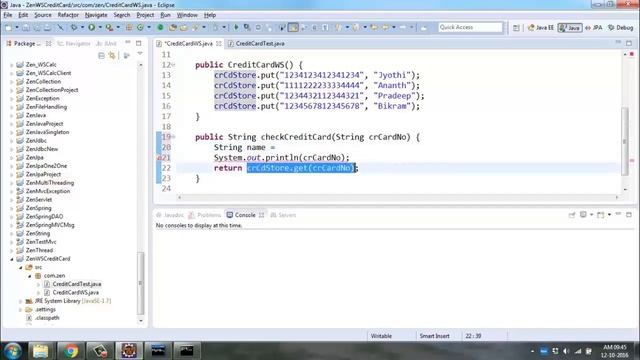
Task: Expand the Zen_WSCalc project
Action: pos(11,65)
